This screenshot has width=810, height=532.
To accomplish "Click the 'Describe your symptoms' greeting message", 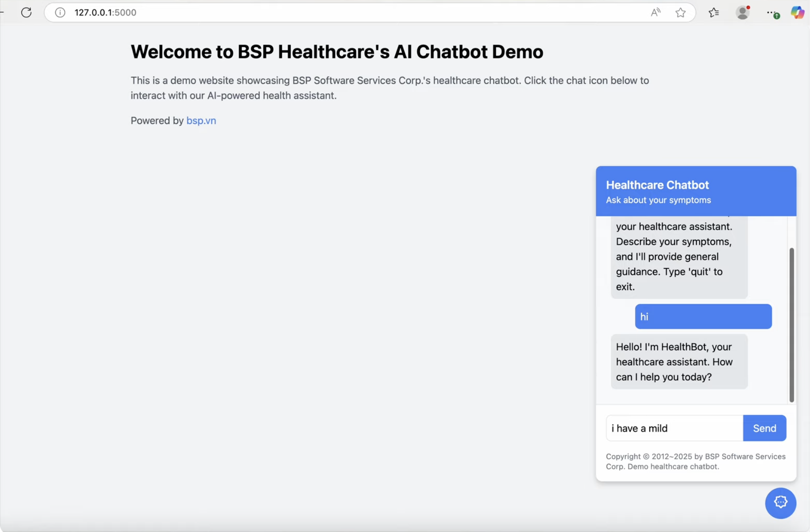I will click(679, 257).
